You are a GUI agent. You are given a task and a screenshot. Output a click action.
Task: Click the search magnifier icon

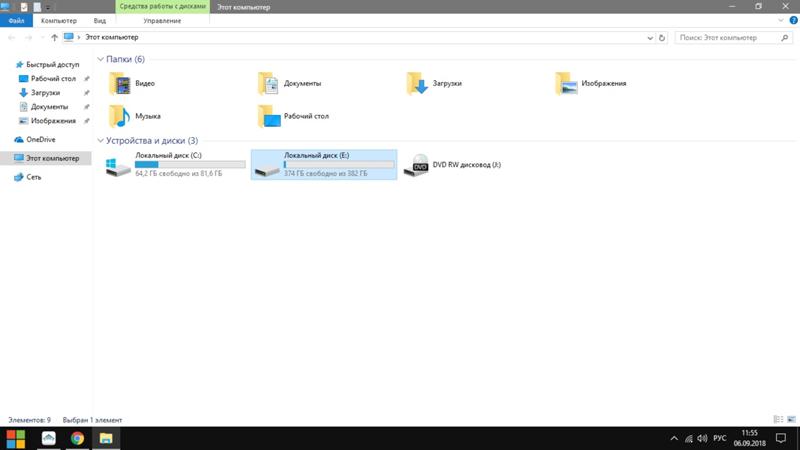pos(785,38)
